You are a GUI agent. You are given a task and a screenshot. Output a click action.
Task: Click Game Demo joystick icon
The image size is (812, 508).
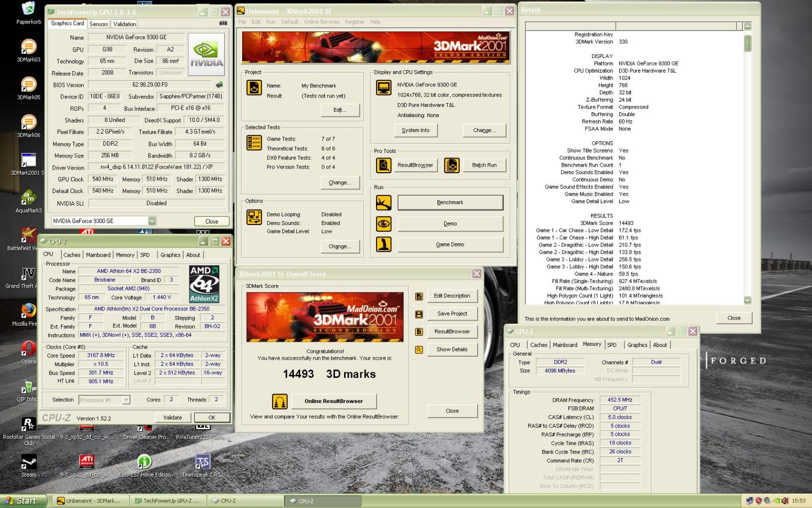384,244
